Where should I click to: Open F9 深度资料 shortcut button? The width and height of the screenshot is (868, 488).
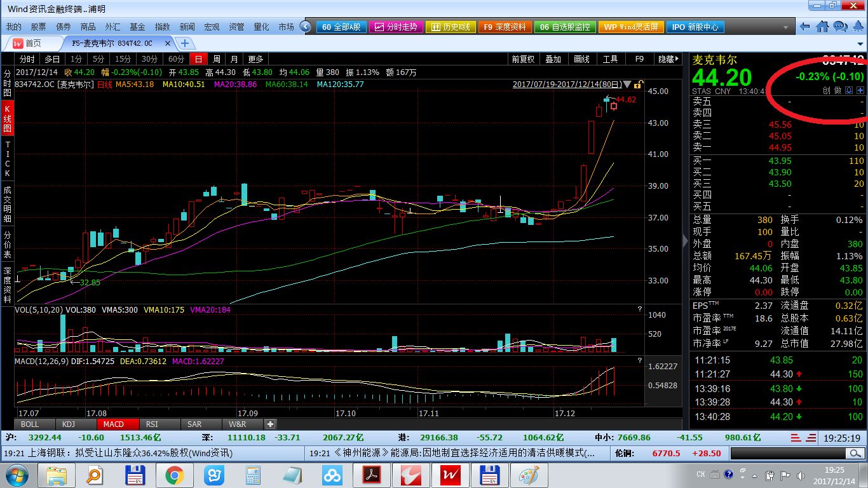pos(506,27)
